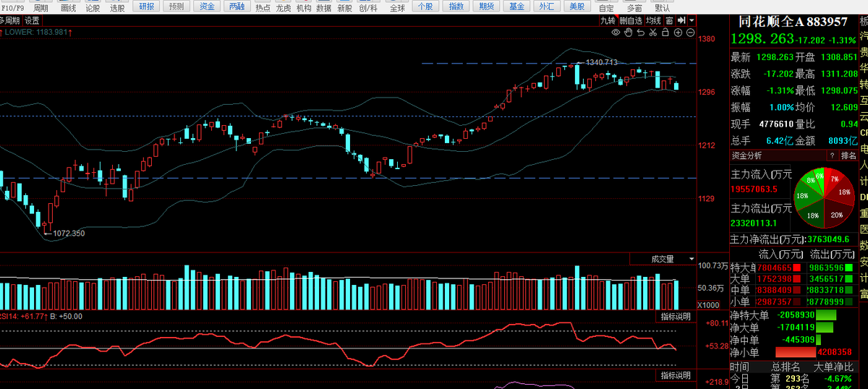Screen dimensions: 868x389
Task: Switch to the 外汇 forex tab
Action: pos(547,7)
